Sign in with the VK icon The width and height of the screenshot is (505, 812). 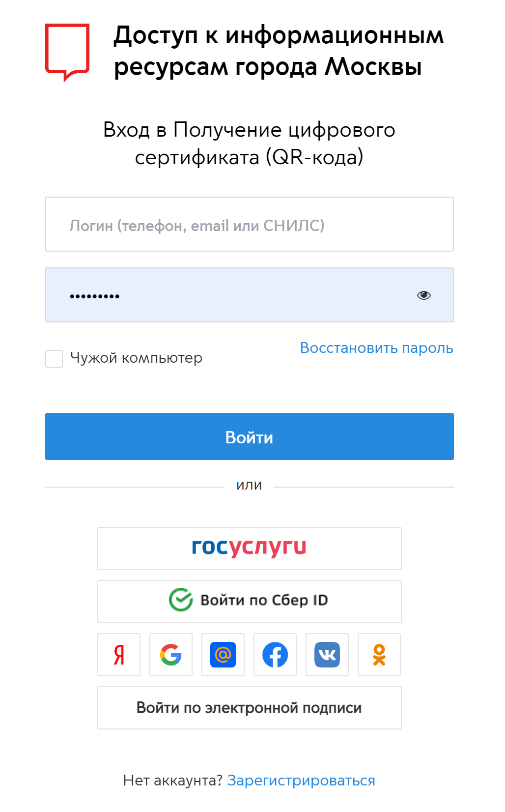click(x=327, y=655)
